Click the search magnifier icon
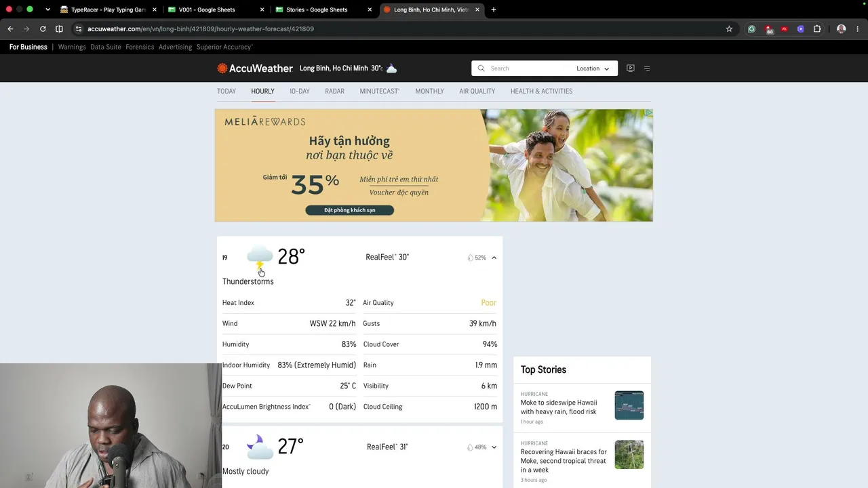Screen dimensions: 868x488 coord(481,68)
